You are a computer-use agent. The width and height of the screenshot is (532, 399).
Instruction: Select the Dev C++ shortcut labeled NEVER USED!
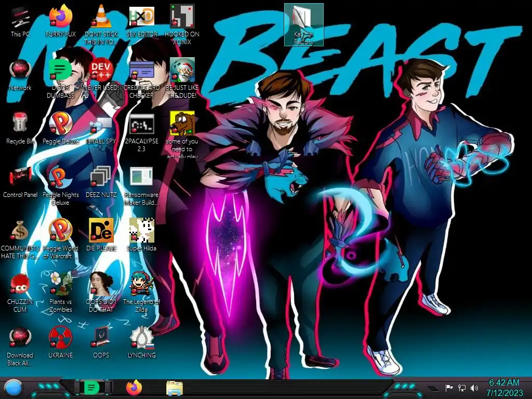[101, 75]
